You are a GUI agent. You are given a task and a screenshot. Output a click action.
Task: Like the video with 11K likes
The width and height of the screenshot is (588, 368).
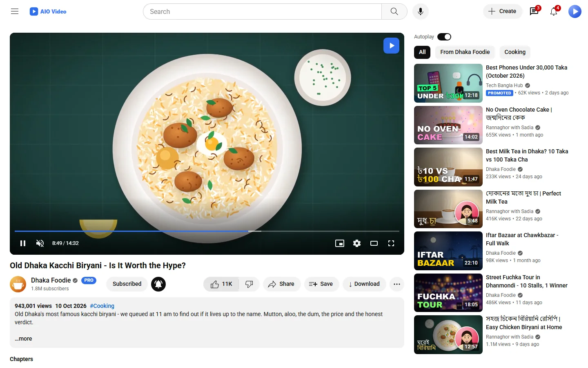(221, 284)
